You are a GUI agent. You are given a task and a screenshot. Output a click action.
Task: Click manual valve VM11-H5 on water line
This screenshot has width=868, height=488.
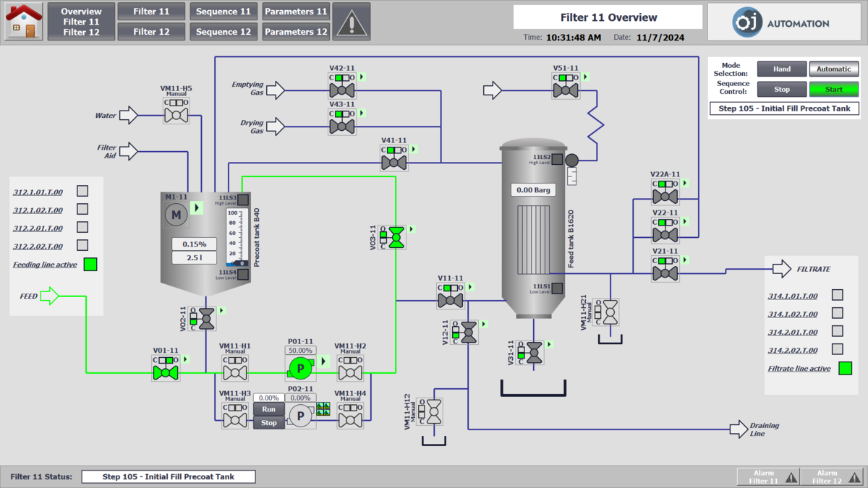[x=176, y=115]
